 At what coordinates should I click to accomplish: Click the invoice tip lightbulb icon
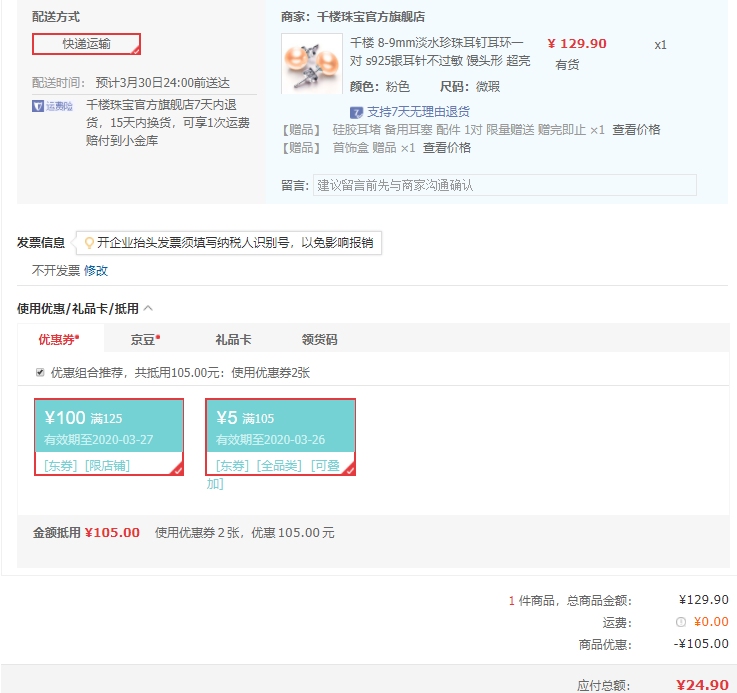[x=89, y=243]
